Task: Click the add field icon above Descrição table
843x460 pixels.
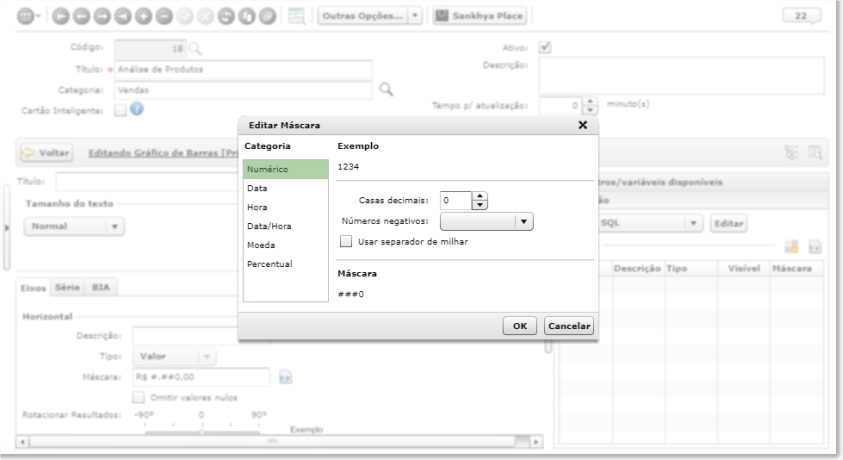Action: [791, 247]
